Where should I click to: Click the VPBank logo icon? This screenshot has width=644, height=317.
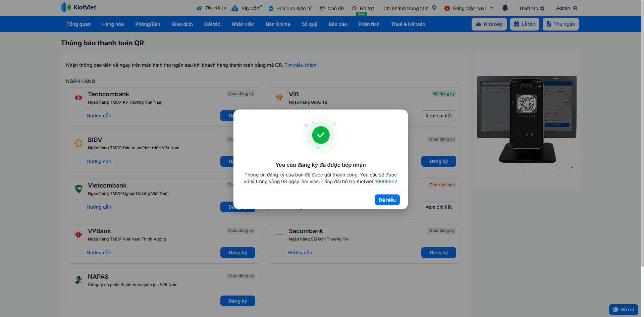pyautogui.click(x=78, y=234)
